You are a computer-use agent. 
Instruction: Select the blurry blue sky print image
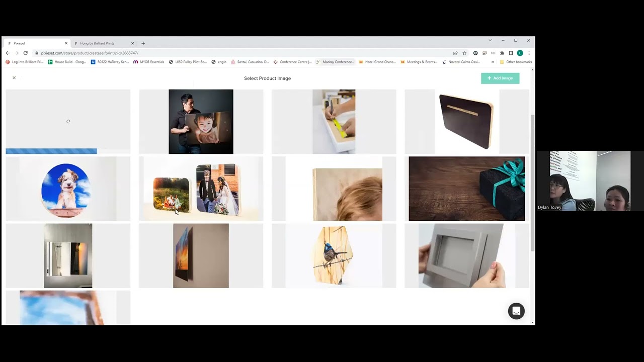[x=68, y=308]
